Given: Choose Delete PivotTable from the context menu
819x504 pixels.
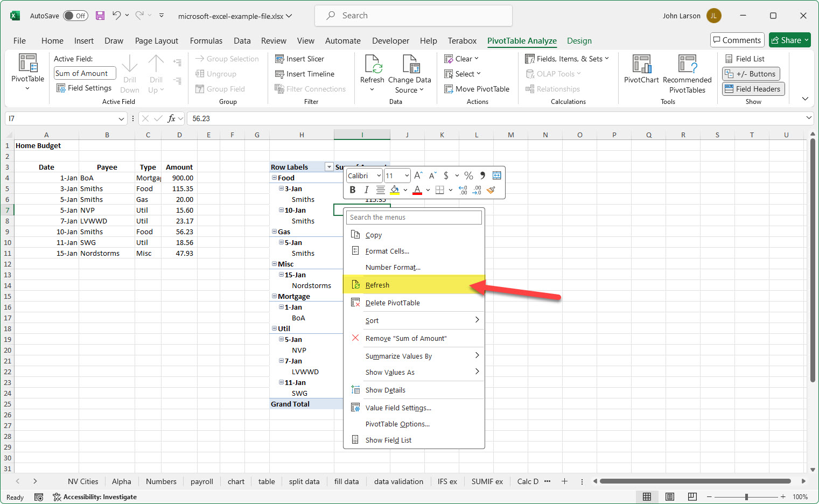Looking at the screenshot, I should (393, 303).
